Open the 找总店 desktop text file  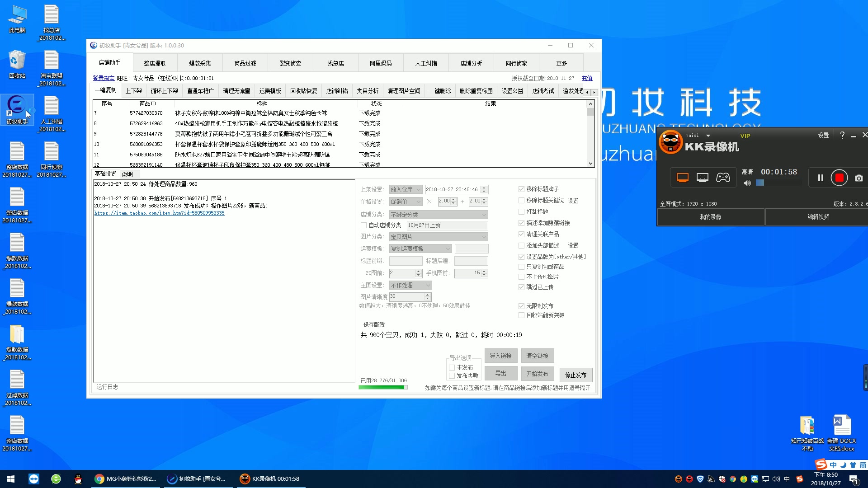tap(52, 23)
